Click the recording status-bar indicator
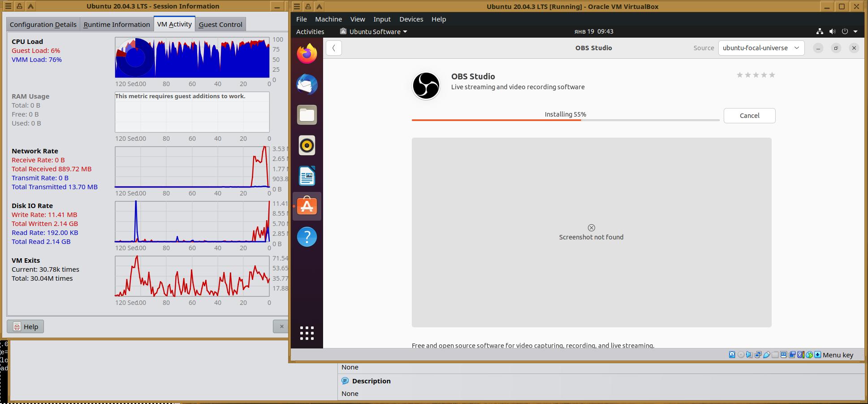 [792, 355]
